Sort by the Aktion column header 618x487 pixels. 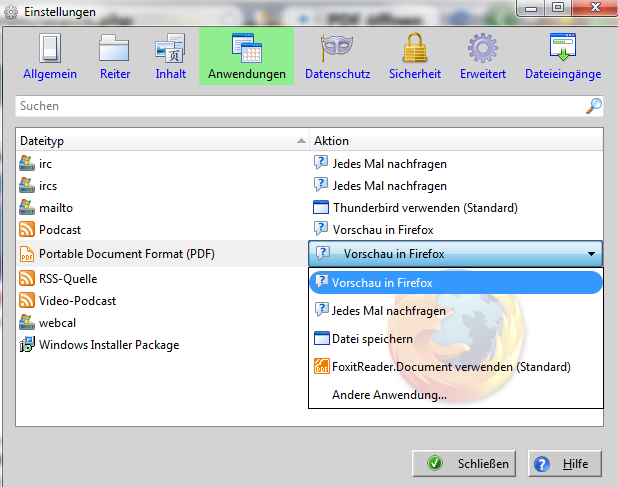(456, 141)
